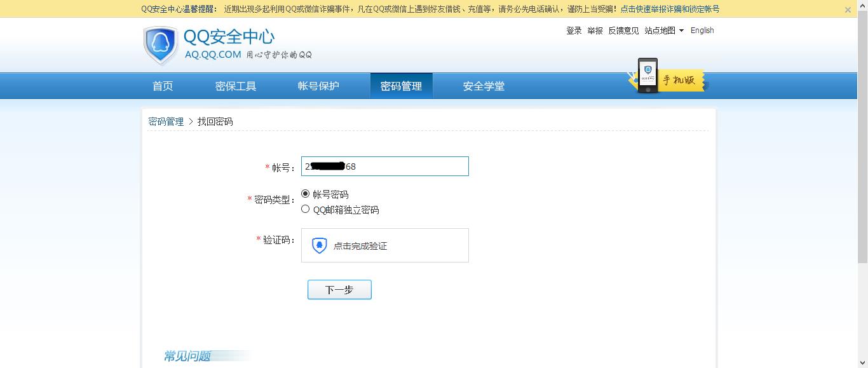Open the 帐号保护 nav tab
This screenshot has height=368, width=868.
(318, 86)
